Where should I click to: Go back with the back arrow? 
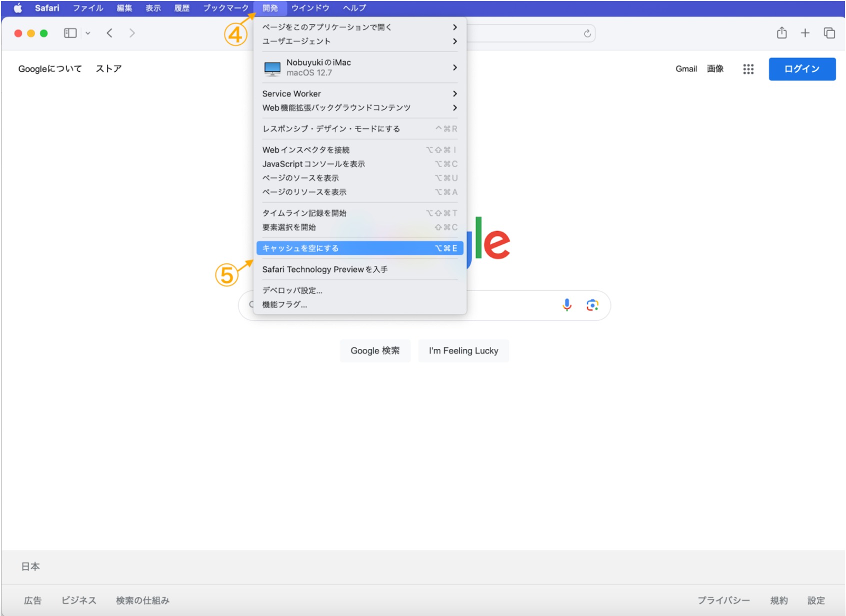(109, 33)
